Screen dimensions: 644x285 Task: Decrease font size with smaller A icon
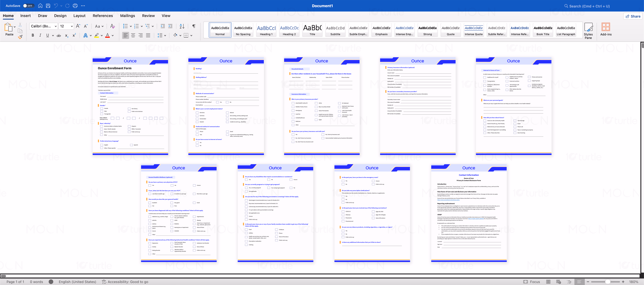(x=86, y=26)
